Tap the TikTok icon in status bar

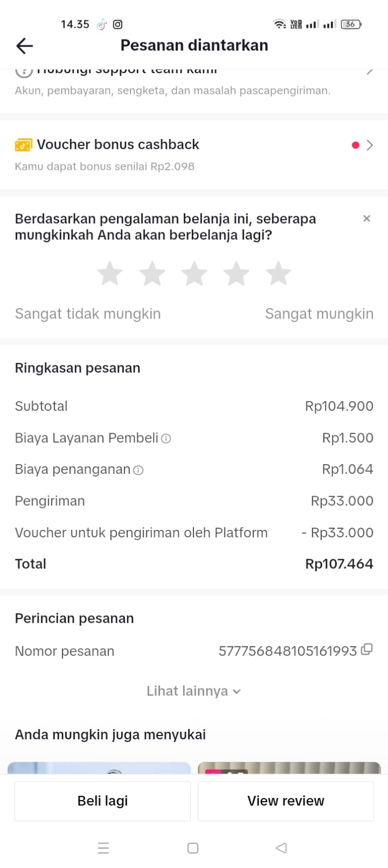pos(102,24)
